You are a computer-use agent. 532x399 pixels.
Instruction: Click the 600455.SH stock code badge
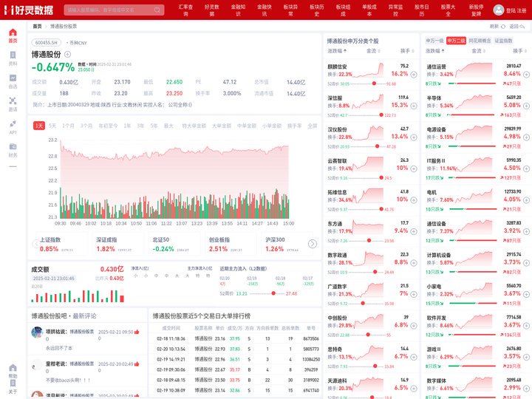coord(47,43)
